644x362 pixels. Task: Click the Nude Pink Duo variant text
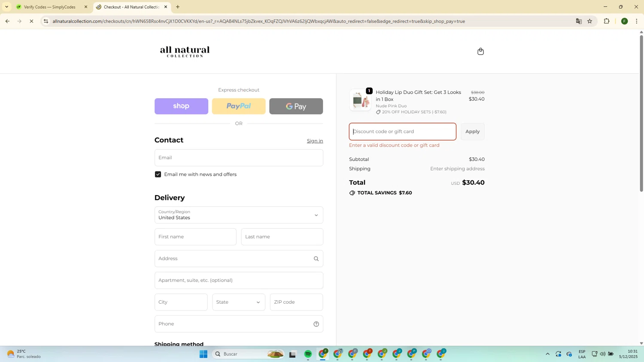tap(391, 106)
